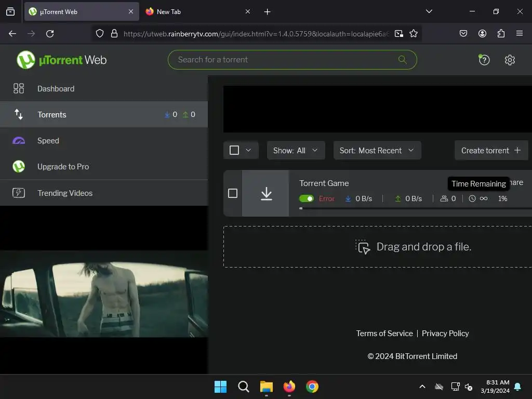Viewport: 532px width, 399px height.
Task: Open Terms of Service link
Action: [x=384, y=333]
